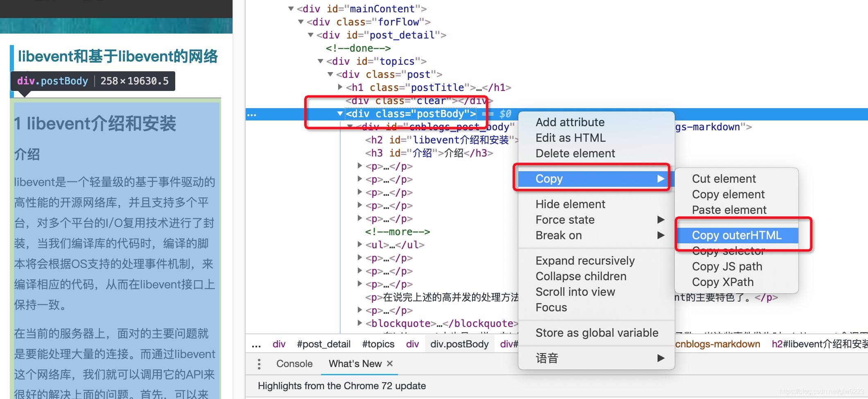Collapse the post_detail div node
Viewport: 868px width, 399px height.
pyautogui.click(x=311, y=35)
